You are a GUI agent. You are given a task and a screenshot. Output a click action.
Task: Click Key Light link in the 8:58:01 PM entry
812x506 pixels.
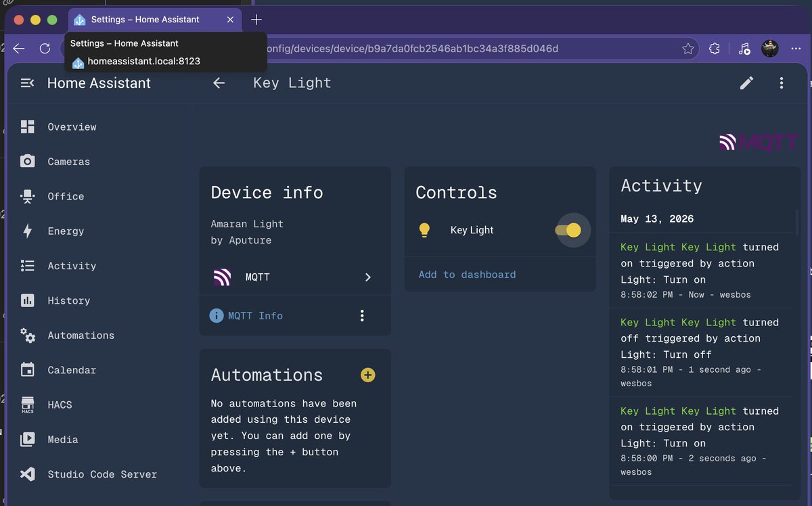(x=678, y=322)
